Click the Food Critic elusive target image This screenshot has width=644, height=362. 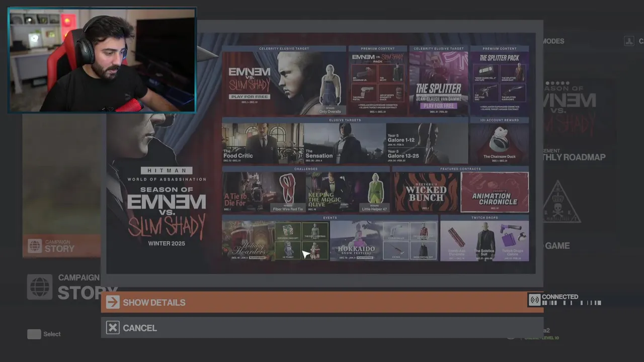click(263, 143)
